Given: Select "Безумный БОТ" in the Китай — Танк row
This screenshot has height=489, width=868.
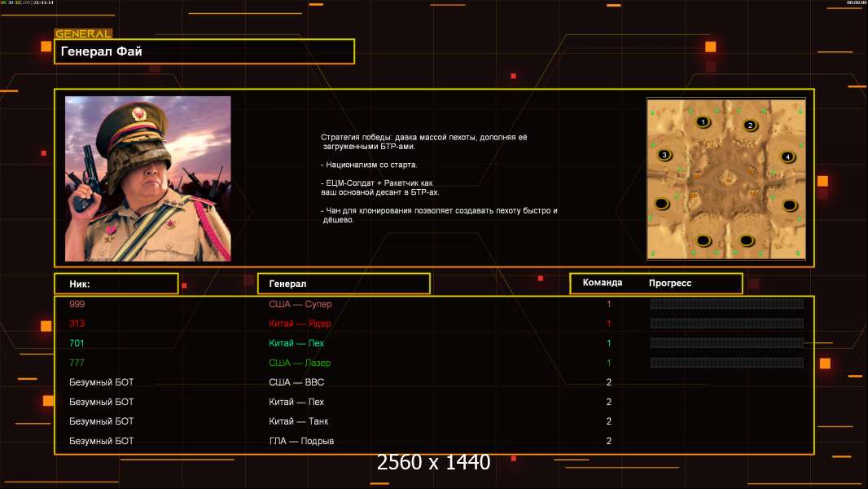Looking at the screenshot, I should (x=101, y=421).
